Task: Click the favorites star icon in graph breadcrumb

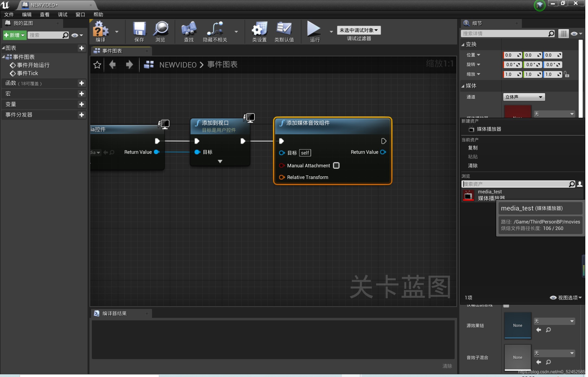Action: click(97, 65)
